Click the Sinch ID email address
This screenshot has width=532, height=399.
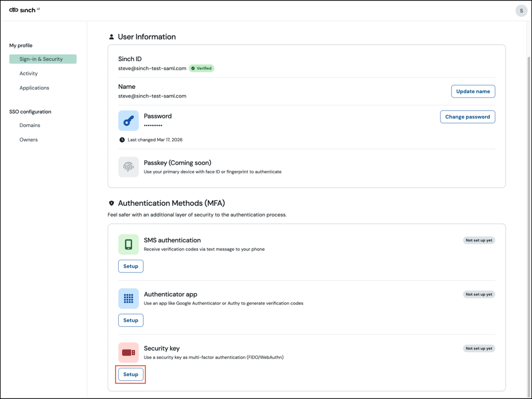coord(152,68)
